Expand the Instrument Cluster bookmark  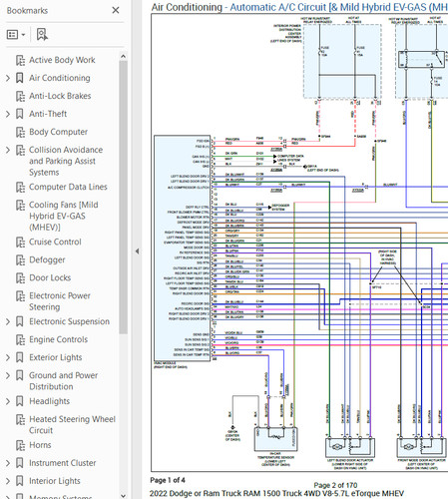coord(8,463)
